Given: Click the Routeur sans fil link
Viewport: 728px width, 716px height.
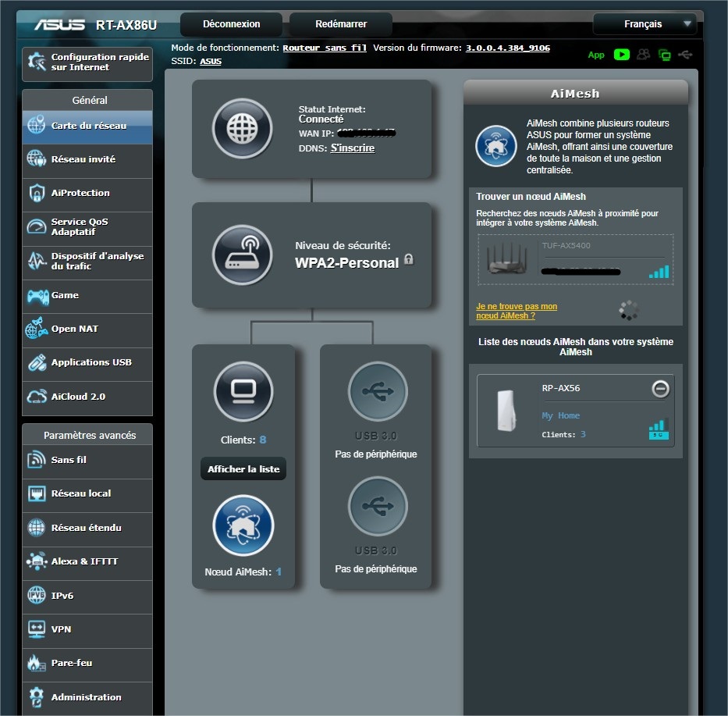Looking at the screenshot, I should pyautogui.click(x=325, y=48).
